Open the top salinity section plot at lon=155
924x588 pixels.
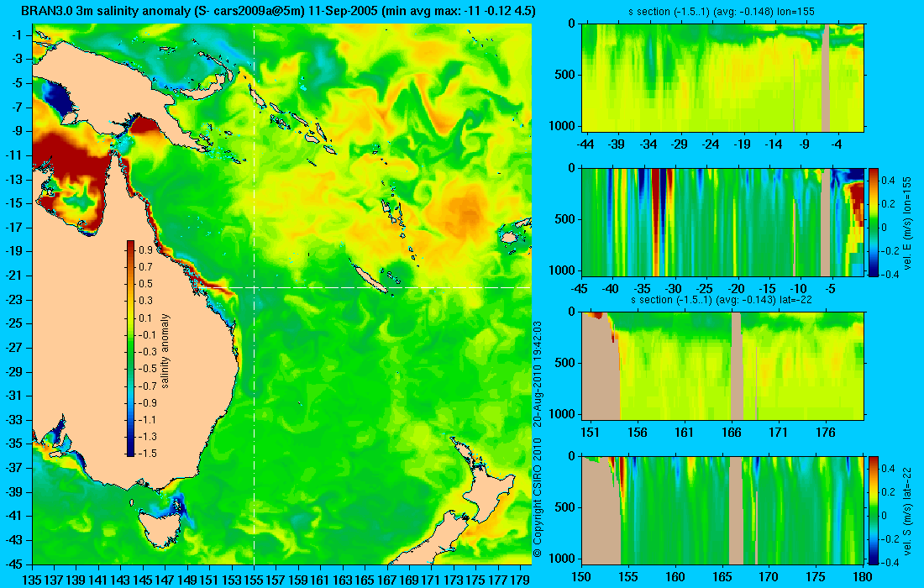723,77
